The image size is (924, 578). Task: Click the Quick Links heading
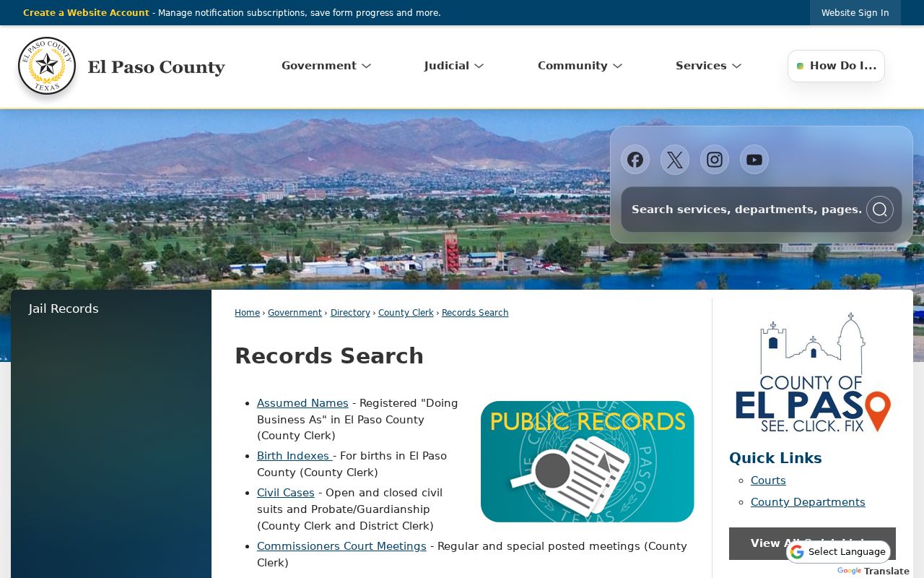click(775, 458)
